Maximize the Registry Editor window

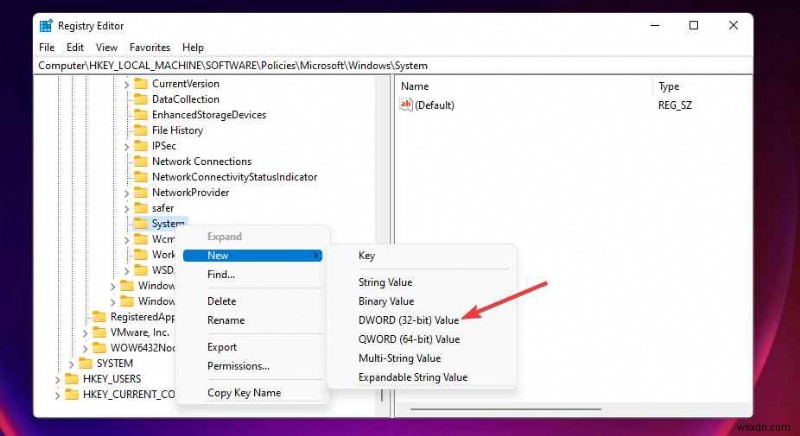[693, 25]
